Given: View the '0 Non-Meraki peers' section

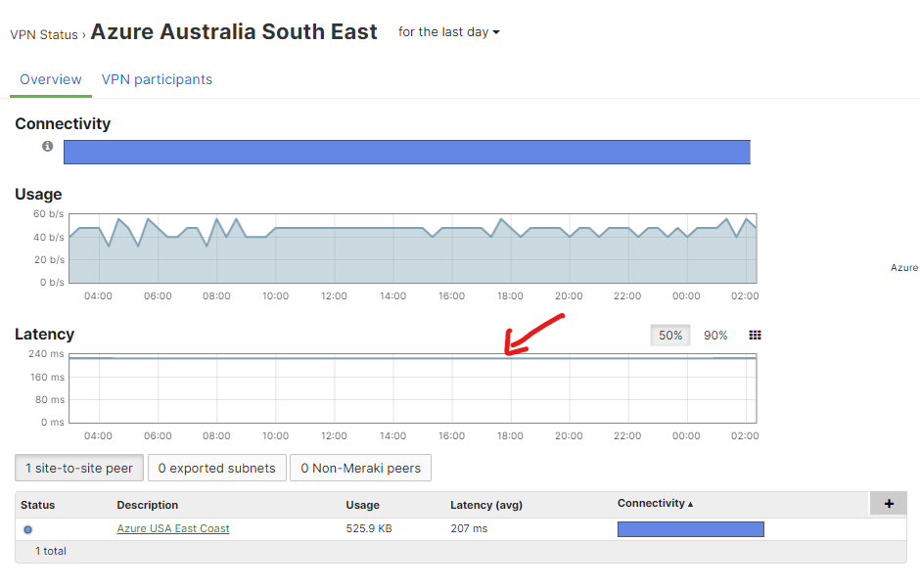Looking at the screenshot, I should [360, 468].
